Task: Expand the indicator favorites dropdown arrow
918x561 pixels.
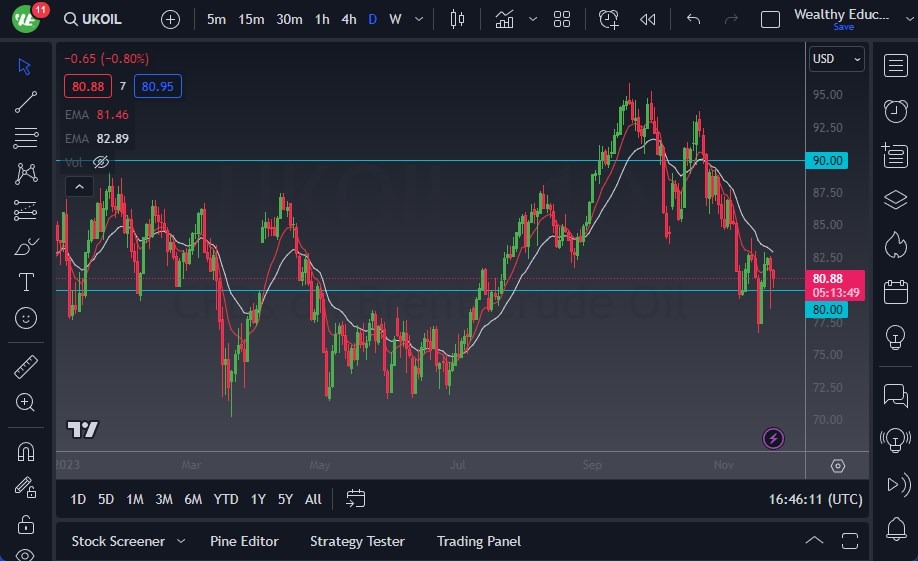Action: pos(533,19)
